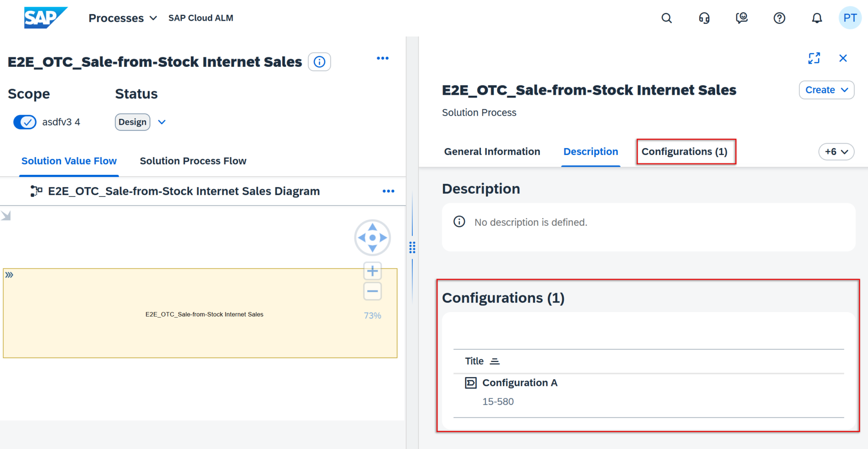The image size is (868, 449).
Task: Enter full screen mode for details panel
Action: point(814,58)
